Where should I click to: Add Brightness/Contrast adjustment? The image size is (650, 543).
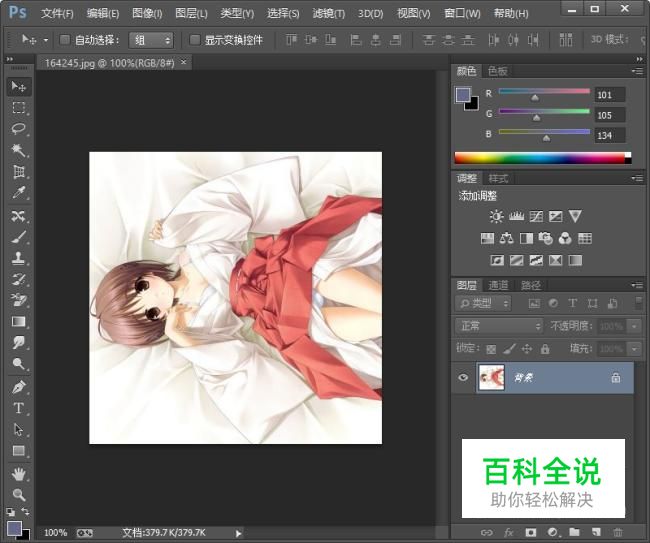(x=496, y=216)
